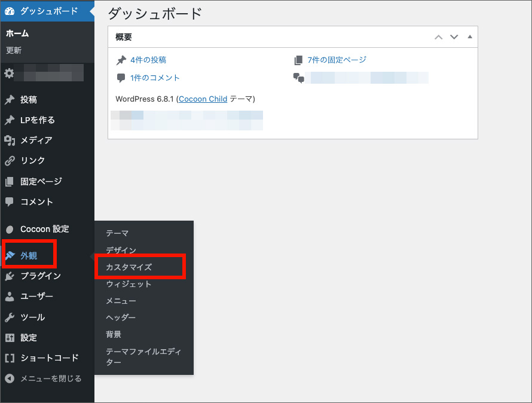Open the ダッシュボード menu item
Viewport: 532px width, 403px height.
click(x=47, y=11)
